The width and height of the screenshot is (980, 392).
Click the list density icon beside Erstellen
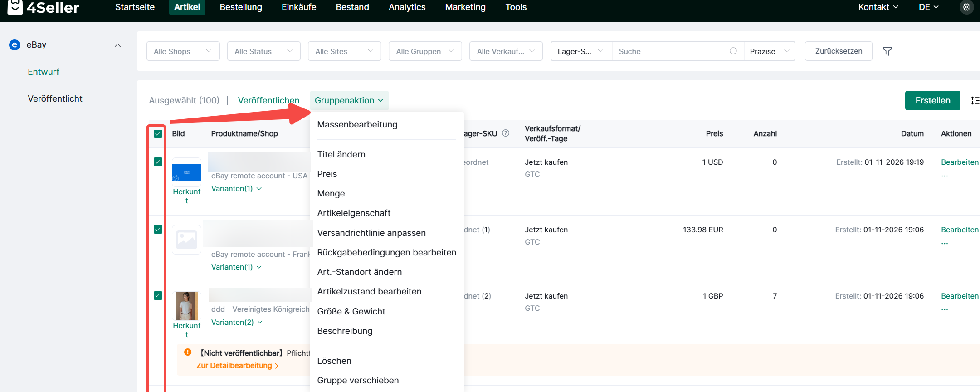975,101
